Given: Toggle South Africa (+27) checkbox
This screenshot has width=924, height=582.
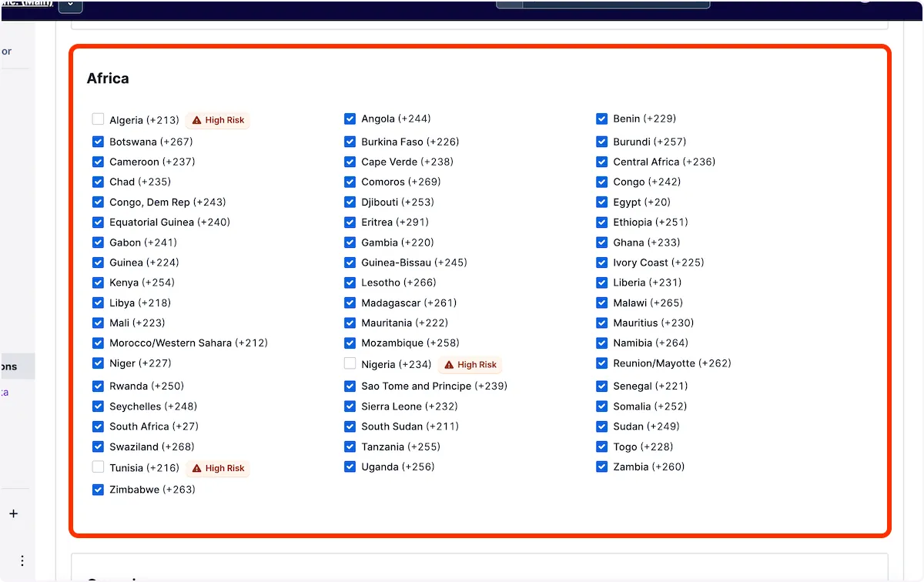Looking at the screenshot, I should 98,426.
